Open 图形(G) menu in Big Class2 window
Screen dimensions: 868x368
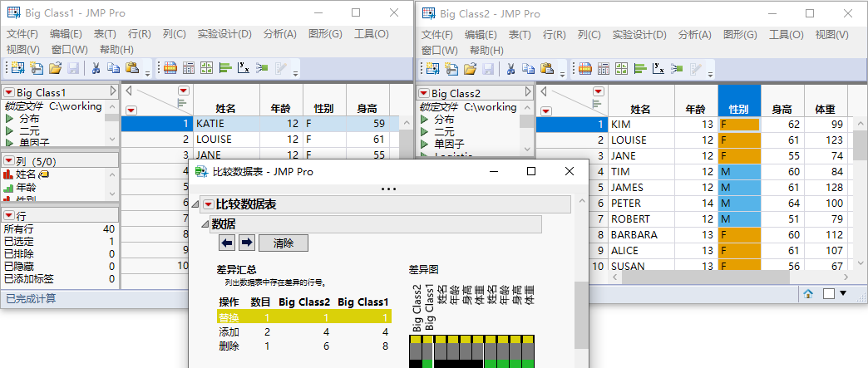tap(740, 34)
